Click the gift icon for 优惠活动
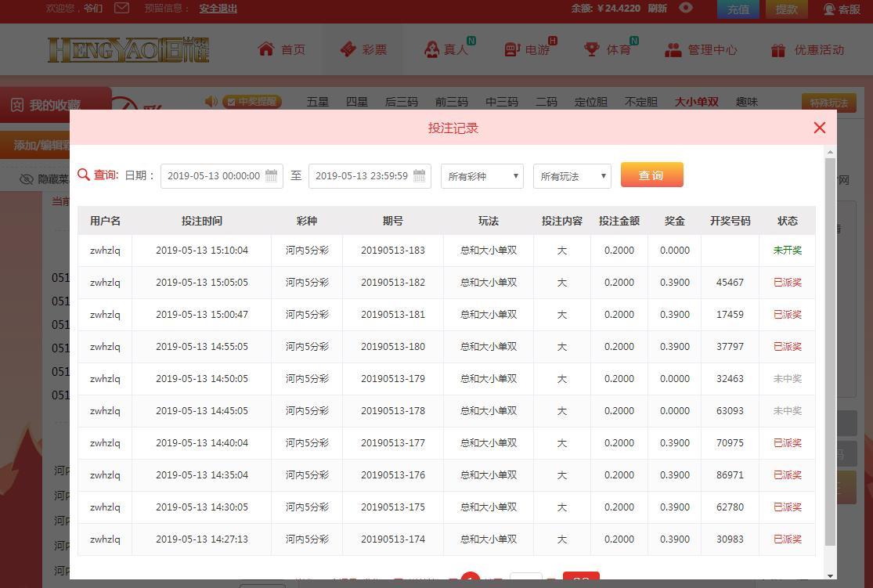The height and width of the screenshot is (588, 873). pyautogui.click(x=777, y=50)
